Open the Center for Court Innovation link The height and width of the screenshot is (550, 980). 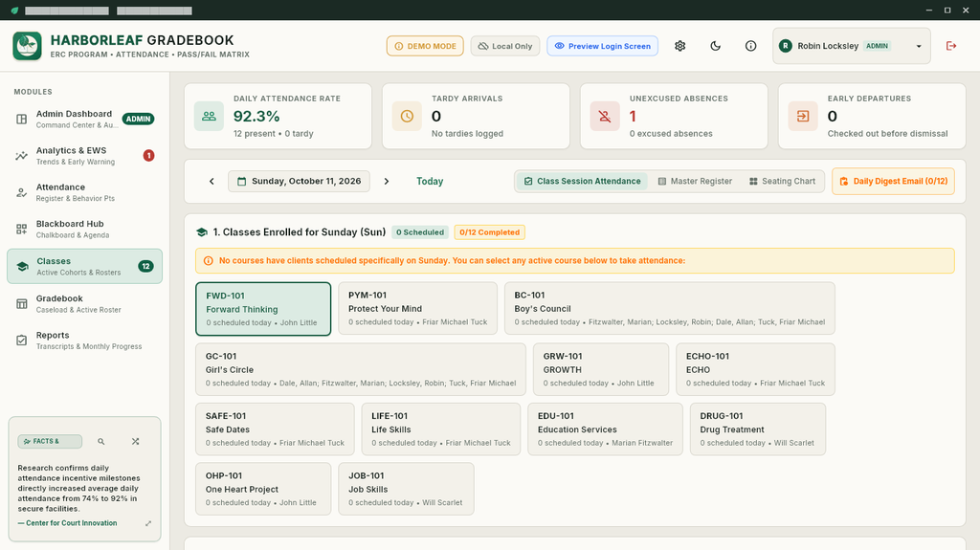tap(68, 523)
